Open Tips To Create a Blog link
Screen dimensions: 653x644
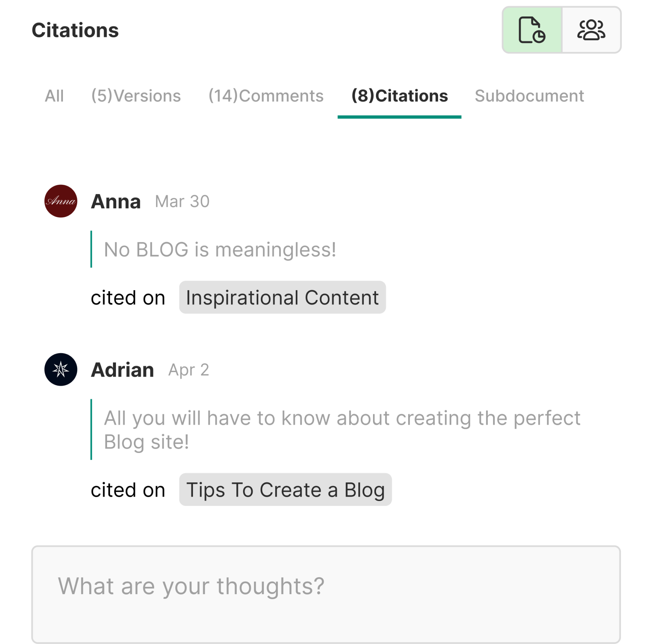(285, 490)
